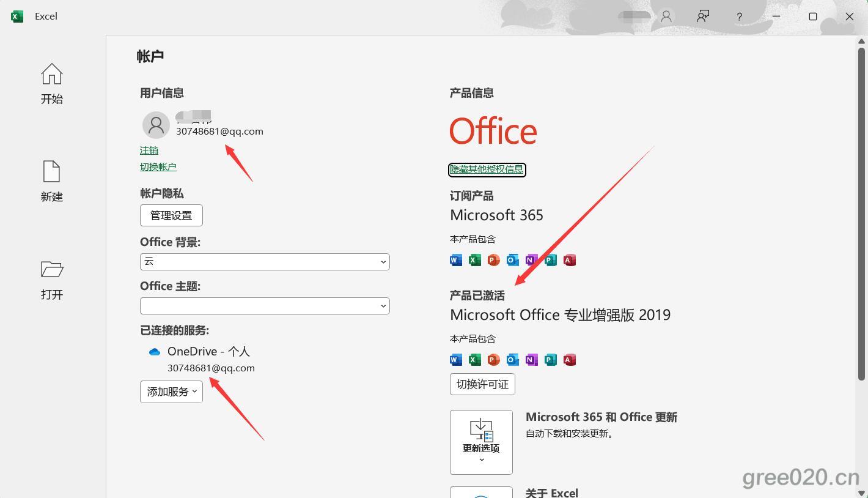The height and width of the screenshot is (498, 868).
Task: Click the Excel logo in title bar
Action: [17, 17]
